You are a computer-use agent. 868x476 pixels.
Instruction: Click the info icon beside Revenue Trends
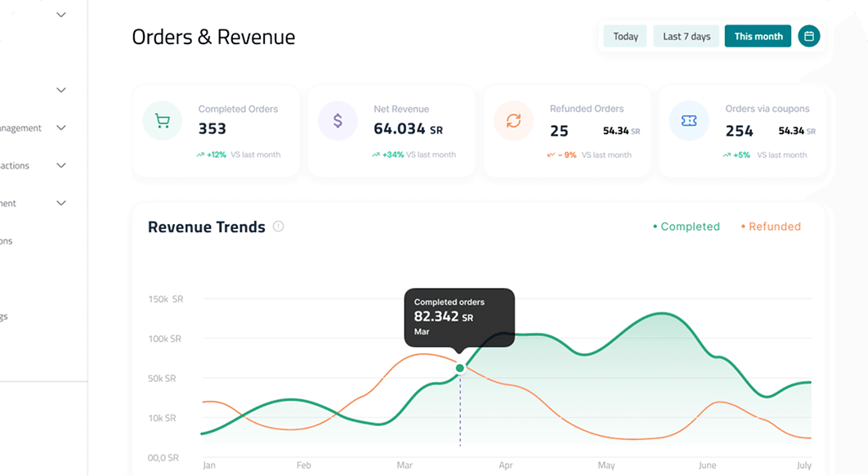pos(278,227)
